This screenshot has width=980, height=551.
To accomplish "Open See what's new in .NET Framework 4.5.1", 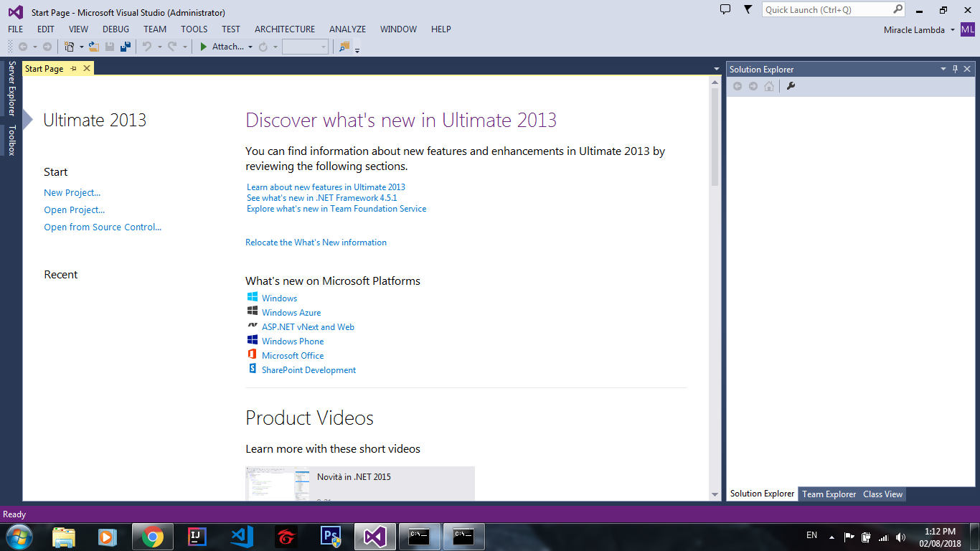I will tap(321, 197).
